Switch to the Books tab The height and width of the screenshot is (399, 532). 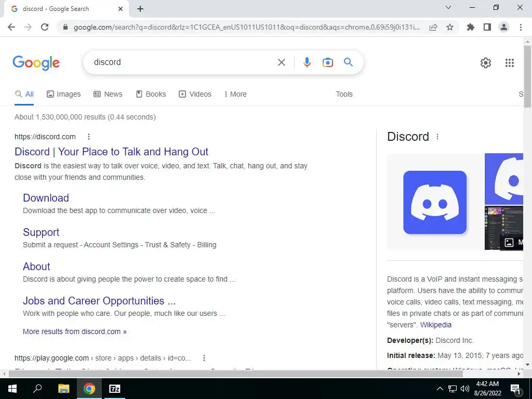[x=151, y=95]
